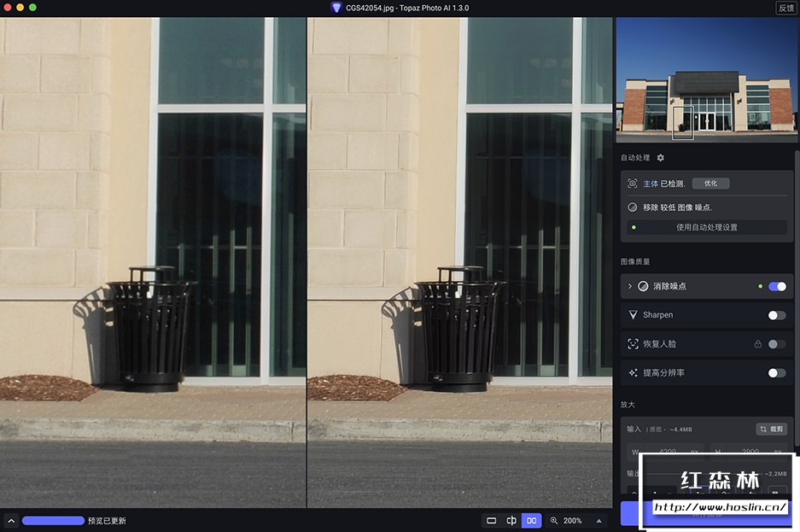Click the navigator thumbnail of building
The width and height of the screenshot is (800, 532).
point(707,80)
